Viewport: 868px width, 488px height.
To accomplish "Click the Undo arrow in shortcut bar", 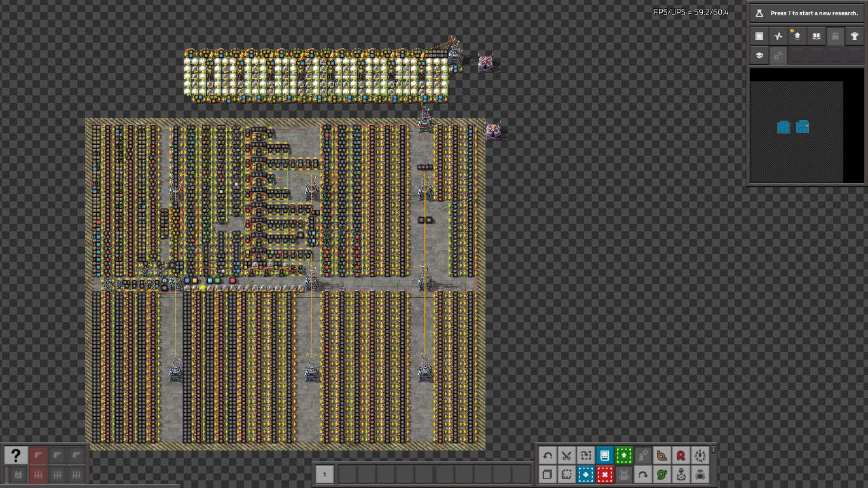I will (548, 456).
